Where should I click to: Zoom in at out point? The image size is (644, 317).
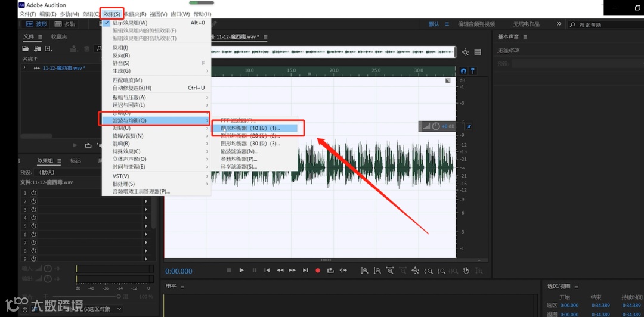441,270
